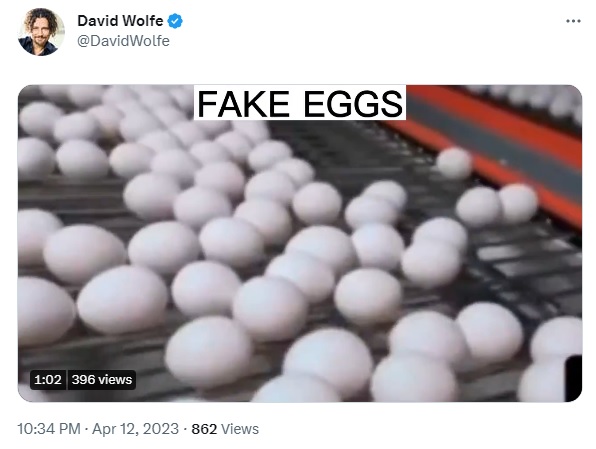Image resolution: width=596 pixels, height=449 pixels.
Task: Play the FAKE EGGS video
Action: pyautogui.click(x=300, y=243)
